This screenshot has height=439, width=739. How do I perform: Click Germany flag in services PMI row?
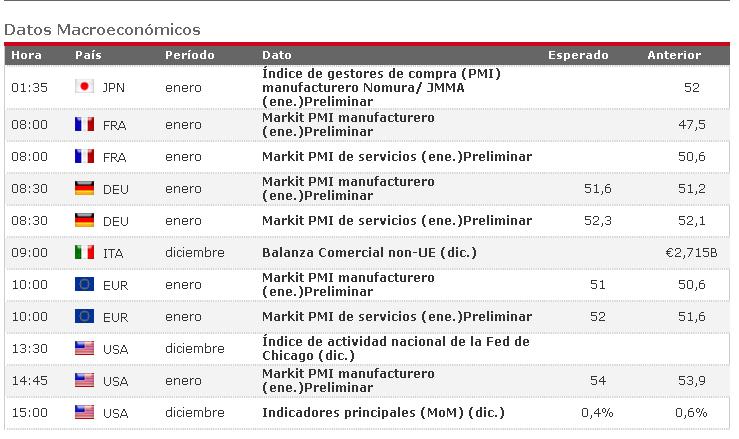point(84,221)
